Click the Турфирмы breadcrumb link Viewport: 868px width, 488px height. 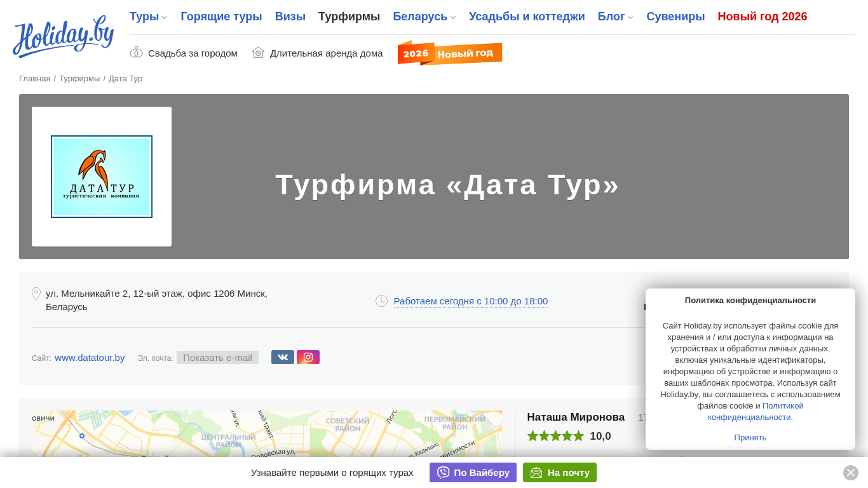point(79,79)
